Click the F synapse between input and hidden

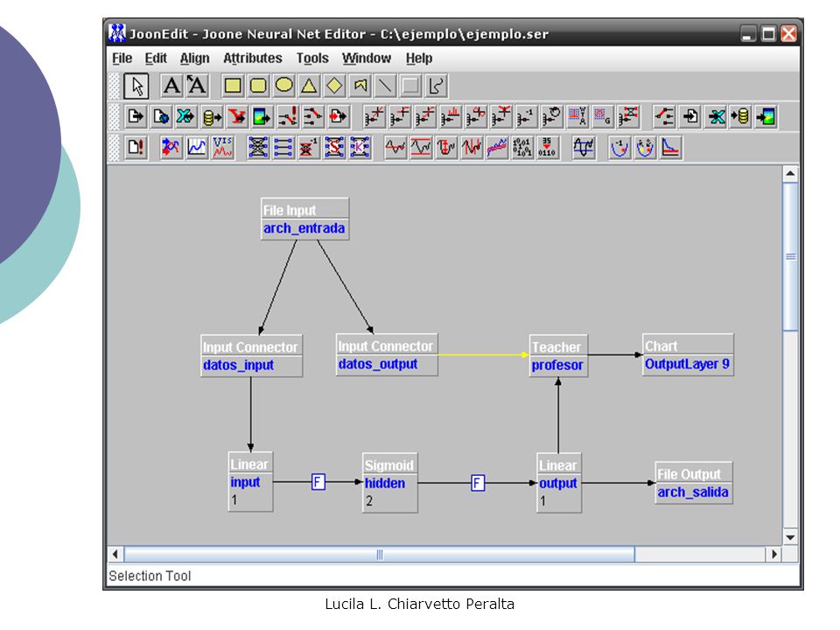[318, 482]
